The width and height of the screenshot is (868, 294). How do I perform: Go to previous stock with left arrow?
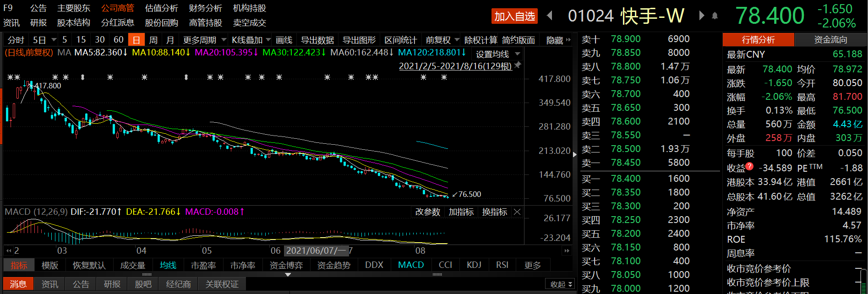[550, 16]
